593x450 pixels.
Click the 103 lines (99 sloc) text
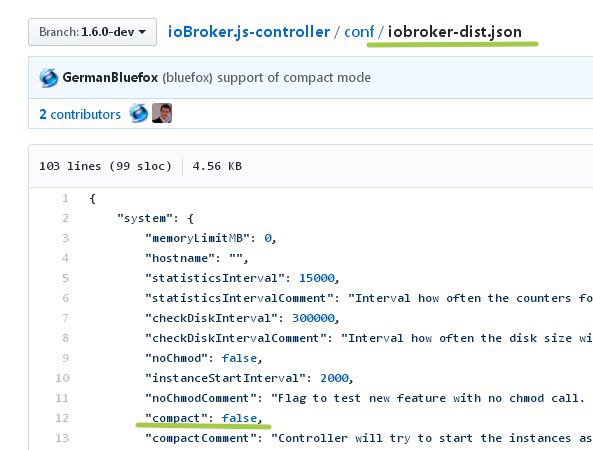click(x=105, y=166)
